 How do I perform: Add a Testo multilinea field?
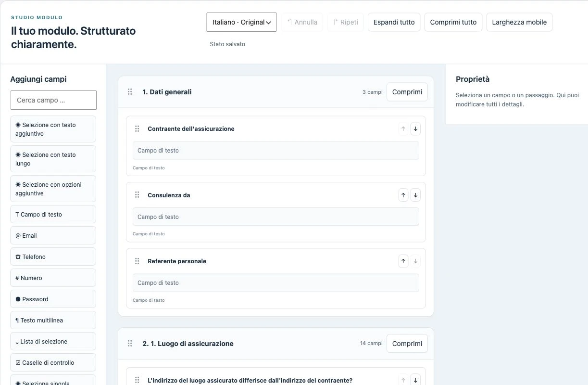[53, 321]
